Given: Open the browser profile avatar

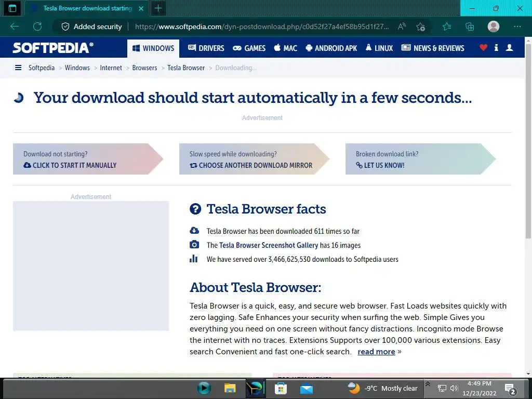Looking at the screenshot, I should 494,26.
